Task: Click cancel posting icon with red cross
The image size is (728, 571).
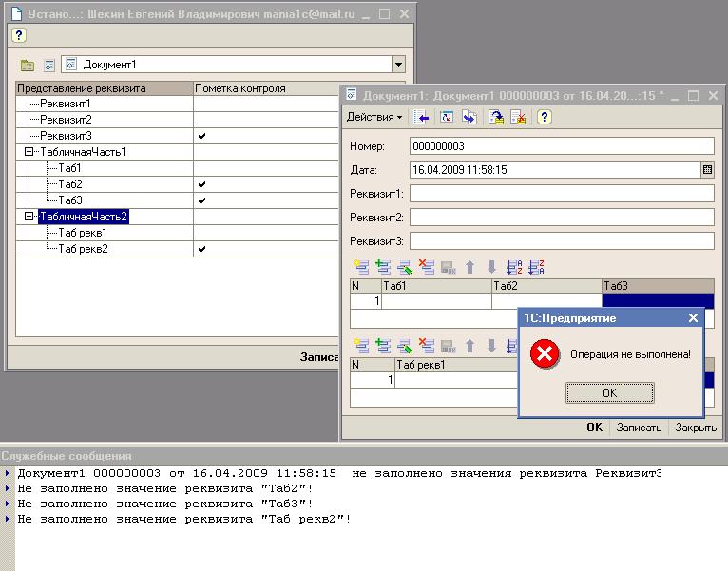Action: (x=518, y=118)
